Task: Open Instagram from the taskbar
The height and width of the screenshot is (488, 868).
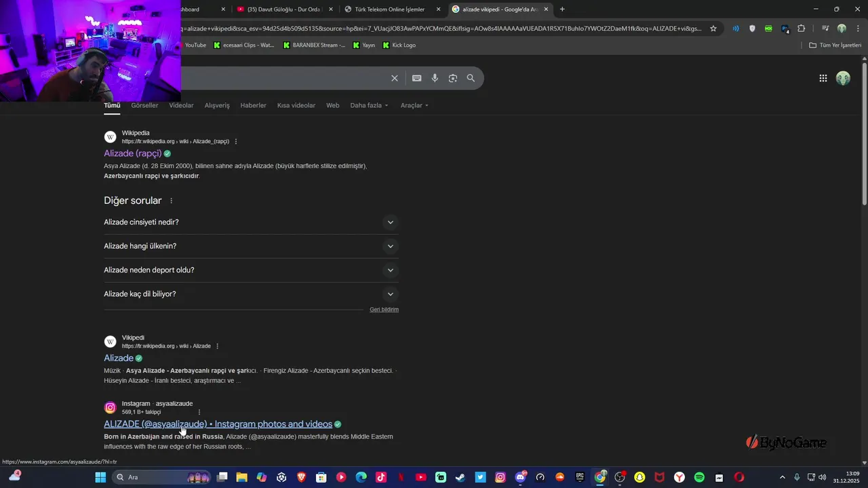Action: (x=500, y=477)
